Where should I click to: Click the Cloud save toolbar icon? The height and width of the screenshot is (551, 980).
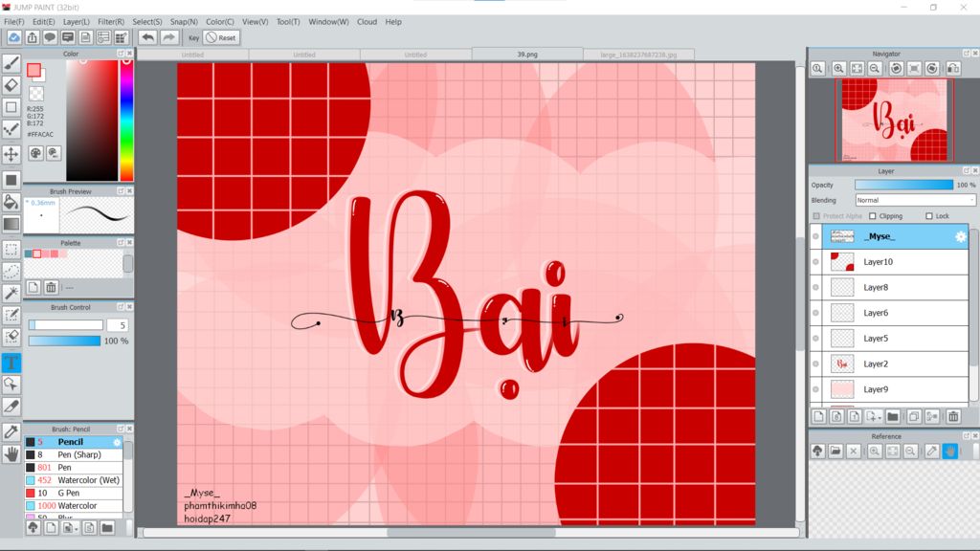click(13, 37)
